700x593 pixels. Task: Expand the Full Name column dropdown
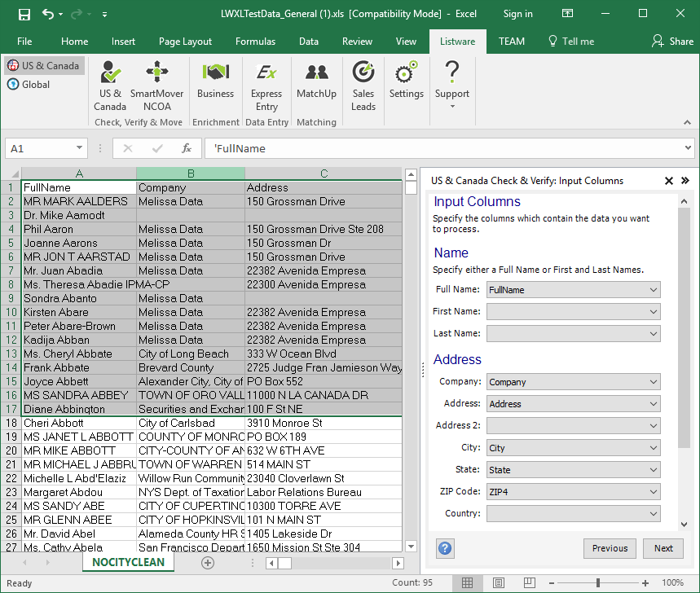coord(654,290)
